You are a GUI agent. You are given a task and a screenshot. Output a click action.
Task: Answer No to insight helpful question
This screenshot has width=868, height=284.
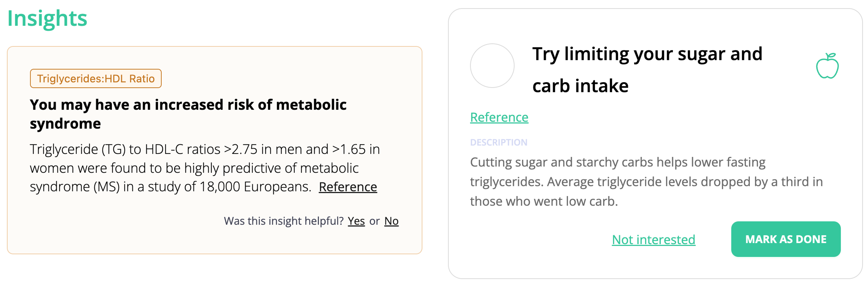click(x=391, y=221)
